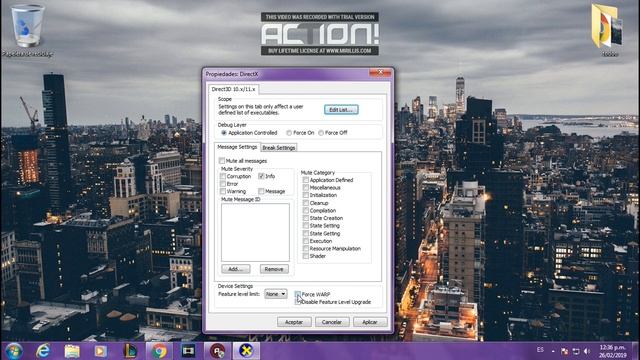Click the Aceptar button
640x360 pixels.
pos(294,322)
